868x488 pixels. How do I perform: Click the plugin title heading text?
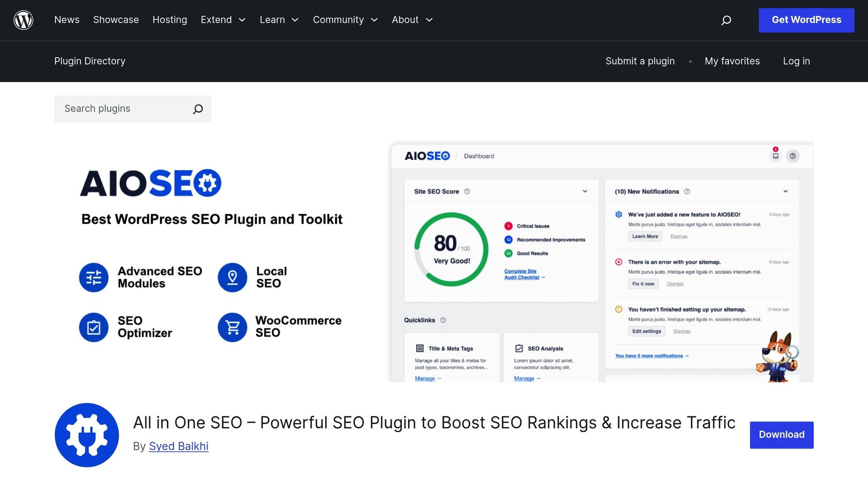pos(434,423)
